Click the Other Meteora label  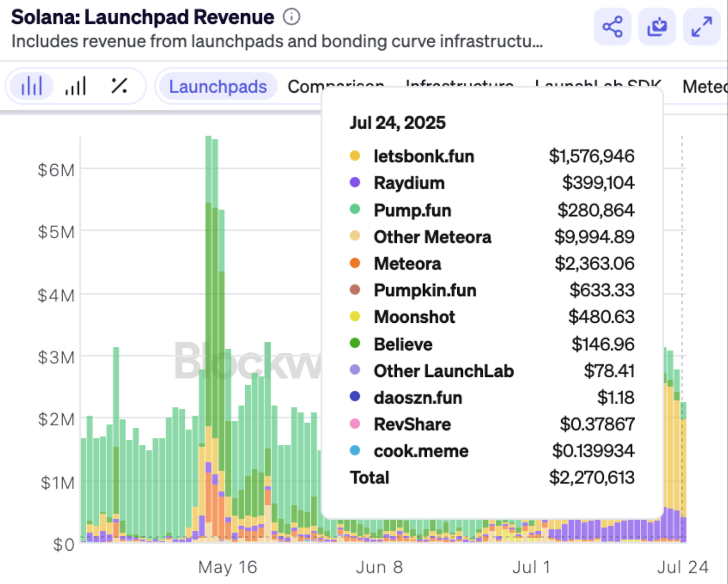(432, 237)
